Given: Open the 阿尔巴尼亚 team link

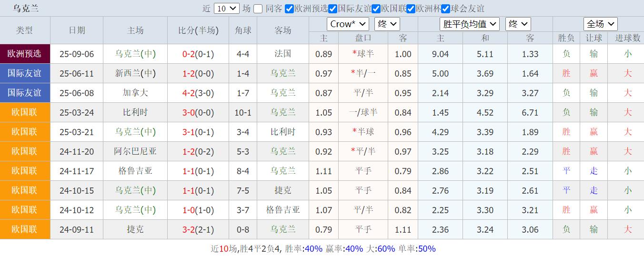Looking at the screenshot, I should pos(135,151).
